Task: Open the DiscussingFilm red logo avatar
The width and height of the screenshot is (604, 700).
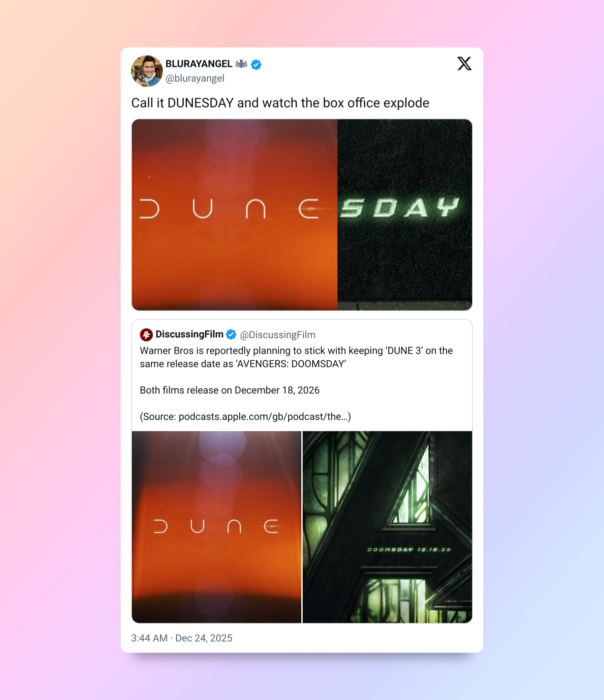Action: (x=146, y=334)
